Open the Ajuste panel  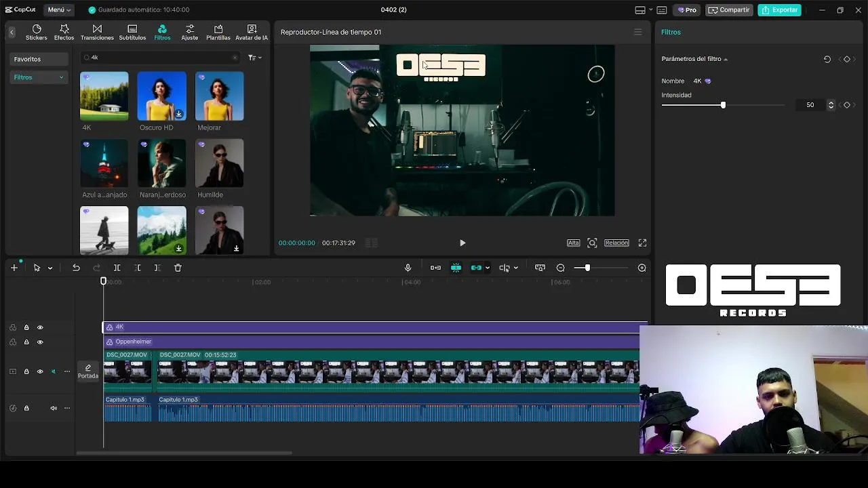click(x=190, y=32)
